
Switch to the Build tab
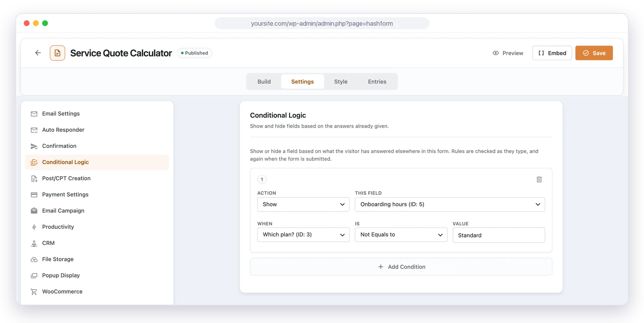pyautogui.click(x=264, y=82)
